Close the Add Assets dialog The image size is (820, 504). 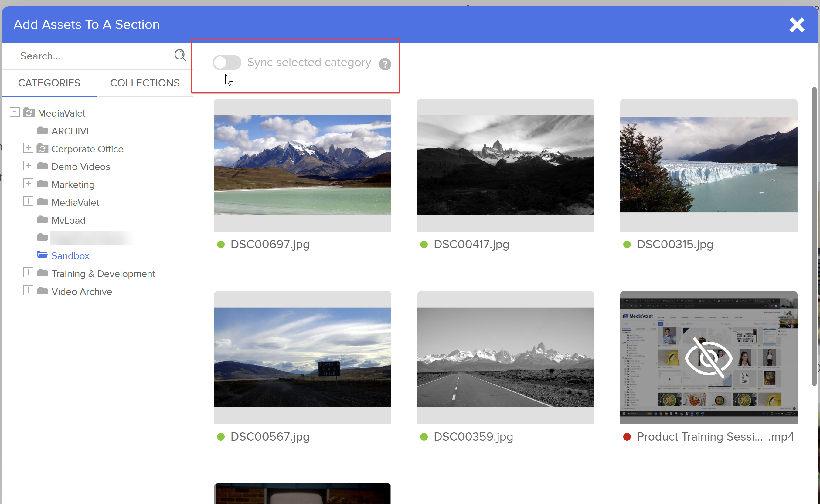[797, 25]
